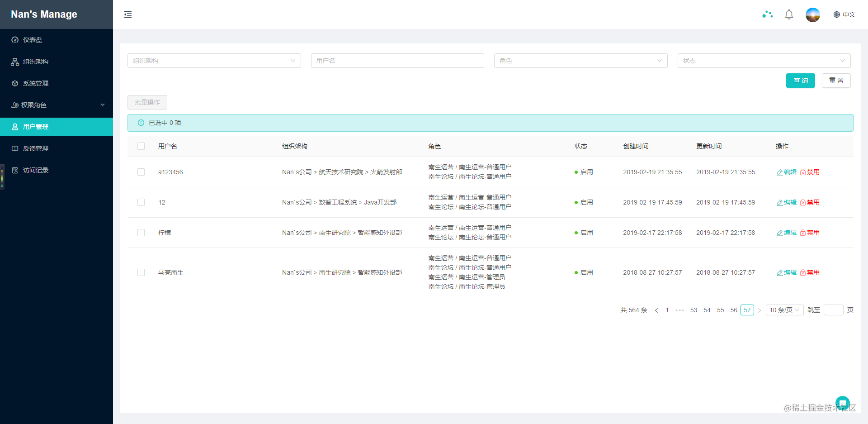The height and width of the screenshot is (424, 868).
Task: Open the floating chat widget icon
Action: [x=842, y=402]
